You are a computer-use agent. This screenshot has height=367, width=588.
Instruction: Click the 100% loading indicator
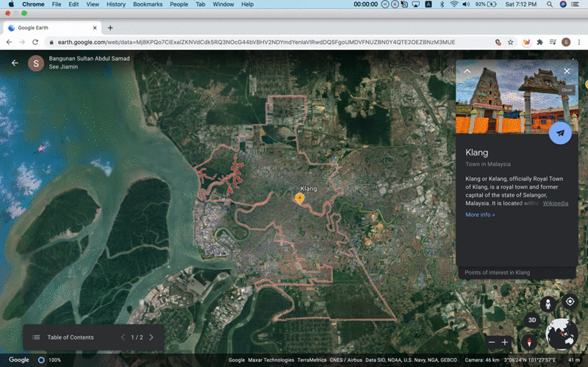(49, 360)
